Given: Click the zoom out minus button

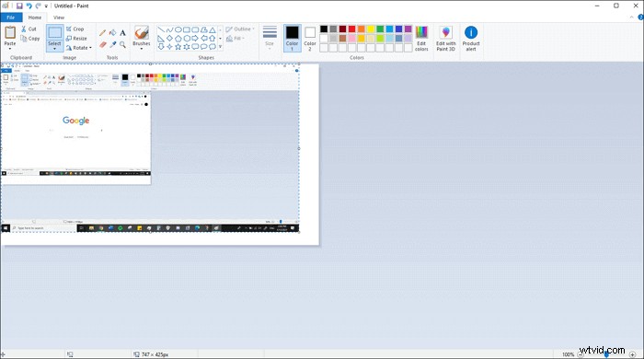Looking at the screenshot, I should 581,354.
